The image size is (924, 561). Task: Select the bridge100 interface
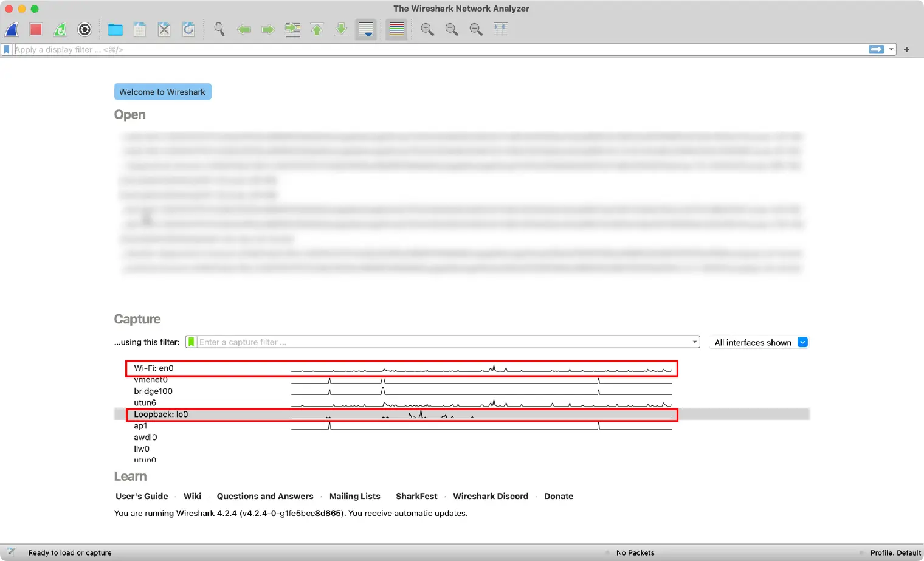click(x=153, y=391)
